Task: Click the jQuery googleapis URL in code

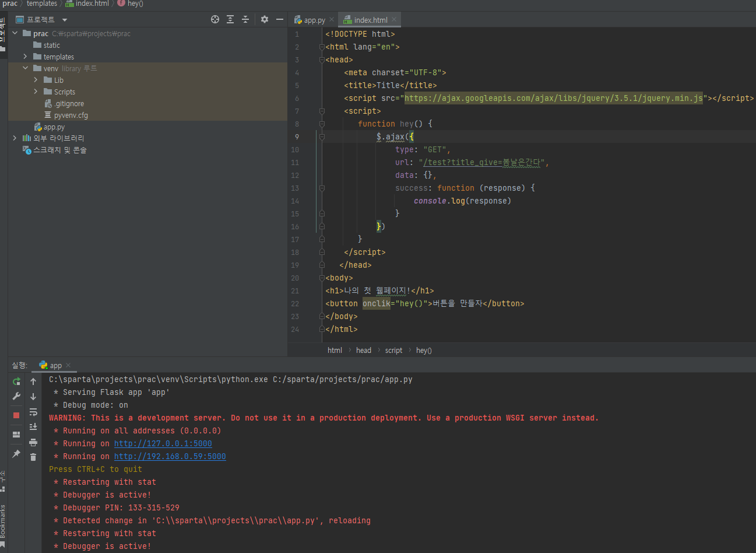Action: 554,98
